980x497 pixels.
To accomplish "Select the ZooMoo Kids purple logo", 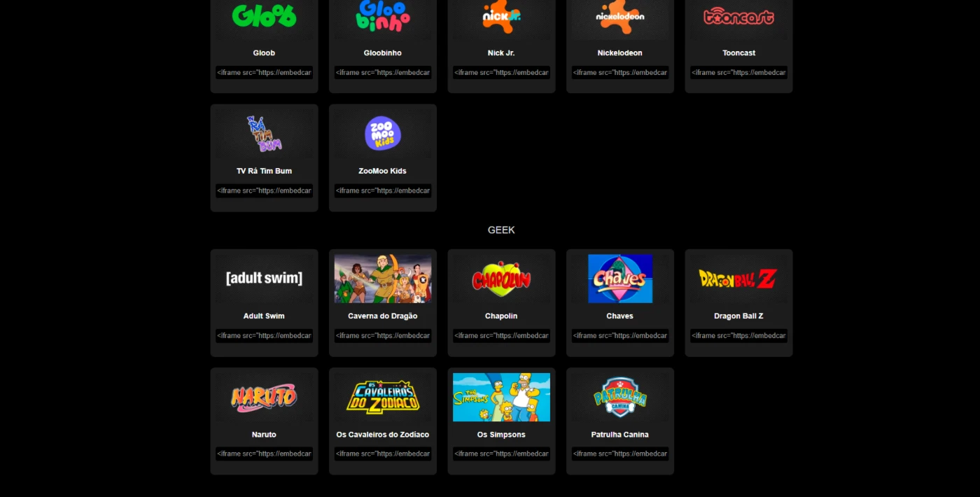I will tap(383, 134).
